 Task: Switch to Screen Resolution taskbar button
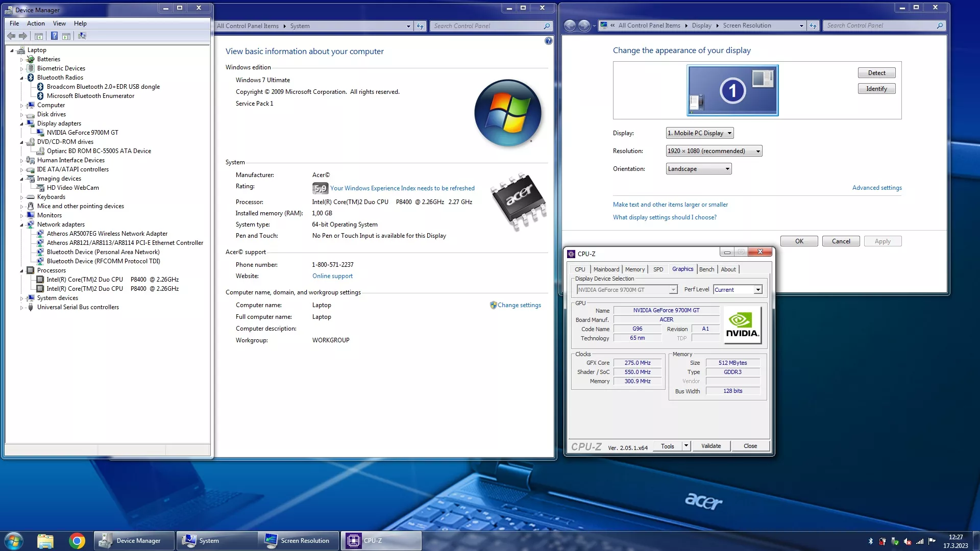coord(299,541)
